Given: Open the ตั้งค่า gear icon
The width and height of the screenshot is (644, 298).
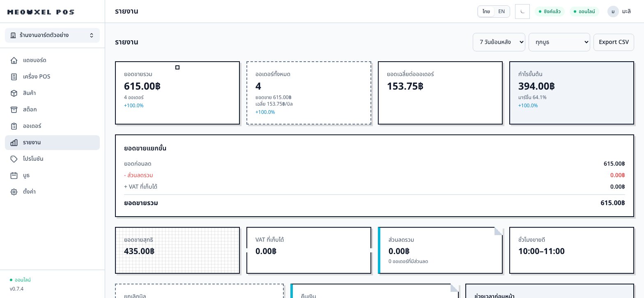Looking at the screenshot, I should coord(14,192).
